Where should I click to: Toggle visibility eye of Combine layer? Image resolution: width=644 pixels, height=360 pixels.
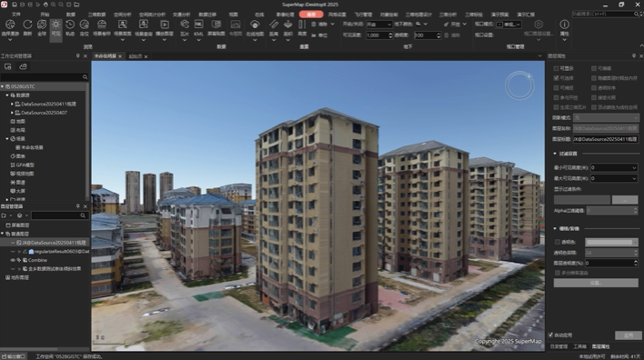click(x=13, y=260)
